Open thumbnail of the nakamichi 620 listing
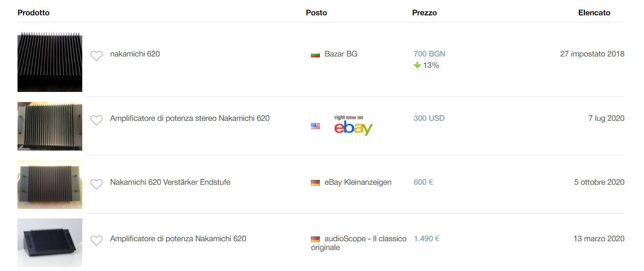Viewport: 644px width, 271px height. pyautogui.click(x=50, y=62)
